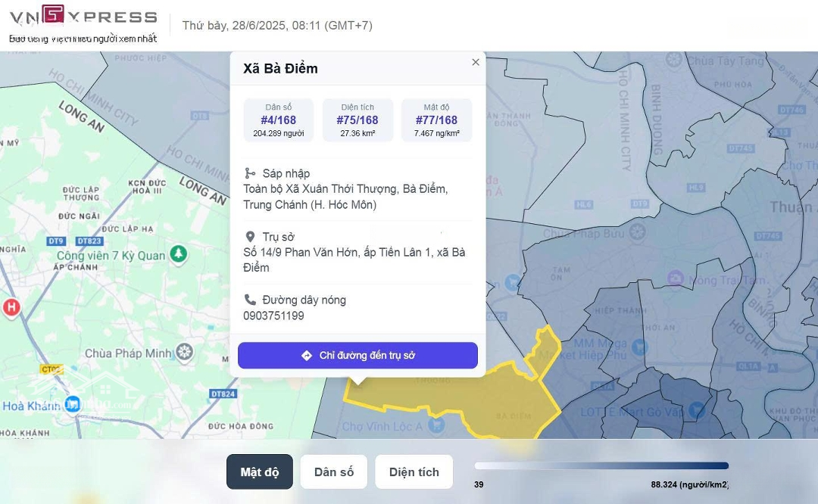Switch to the Dân số tab
This screenshot has height=504, width=818.
[x=334, y=472]
